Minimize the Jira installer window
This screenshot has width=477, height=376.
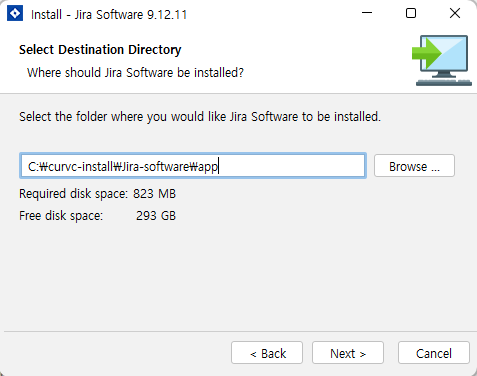point(367,13)
